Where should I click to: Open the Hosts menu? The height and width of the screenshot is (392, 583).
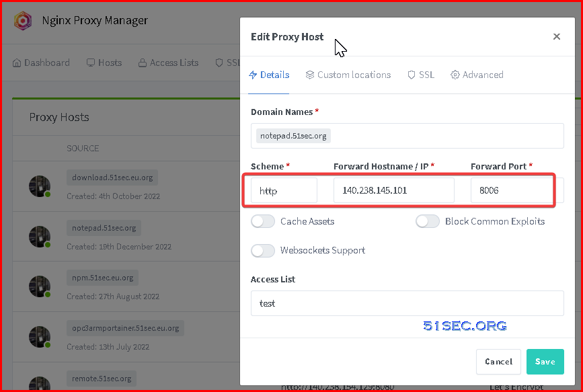pos(104,63)
